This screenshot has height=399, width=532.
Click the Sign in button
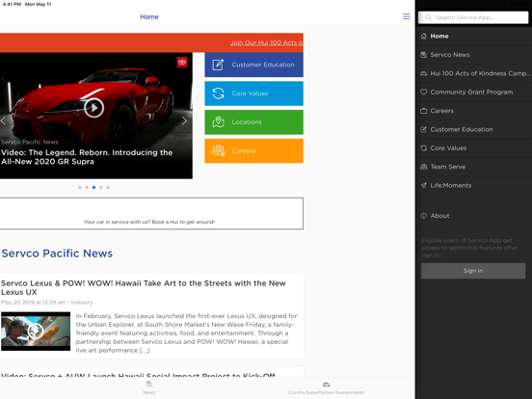click(x=473, y=271)
